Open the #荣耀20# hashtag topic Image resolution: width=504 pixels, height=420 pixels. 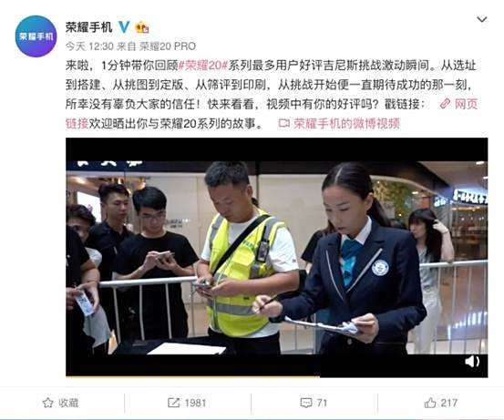click(203, 66)
